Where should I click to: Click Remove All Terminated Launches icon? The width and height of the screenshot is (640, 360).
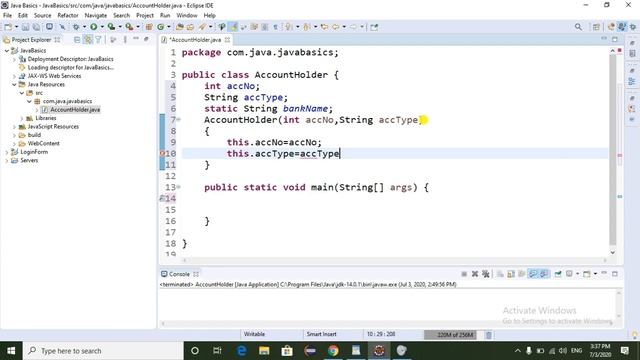pyautogui.click(x=485, y=274)
